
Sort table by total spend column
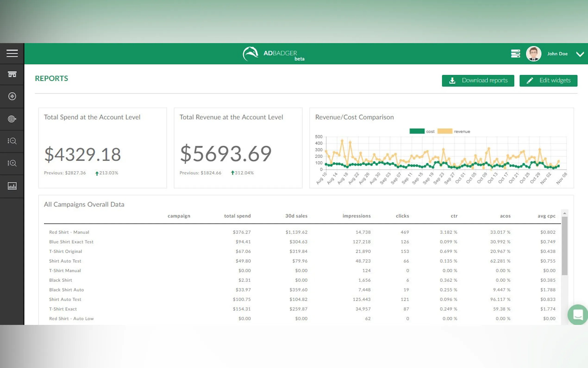coord(237,216)
